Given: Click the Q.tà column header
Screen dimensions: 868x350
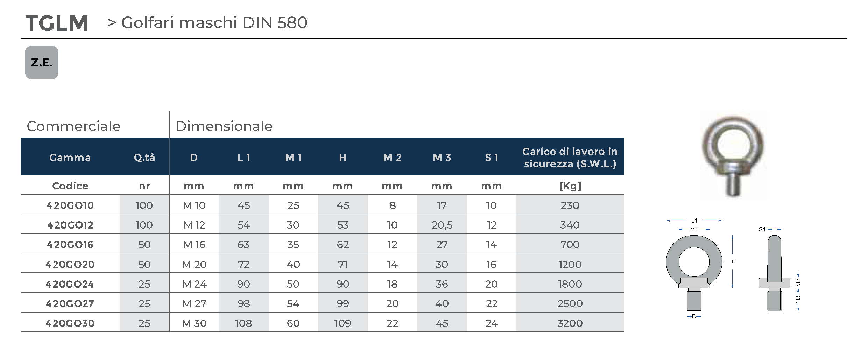Looking at the screenshot, I should pos(144,157).
